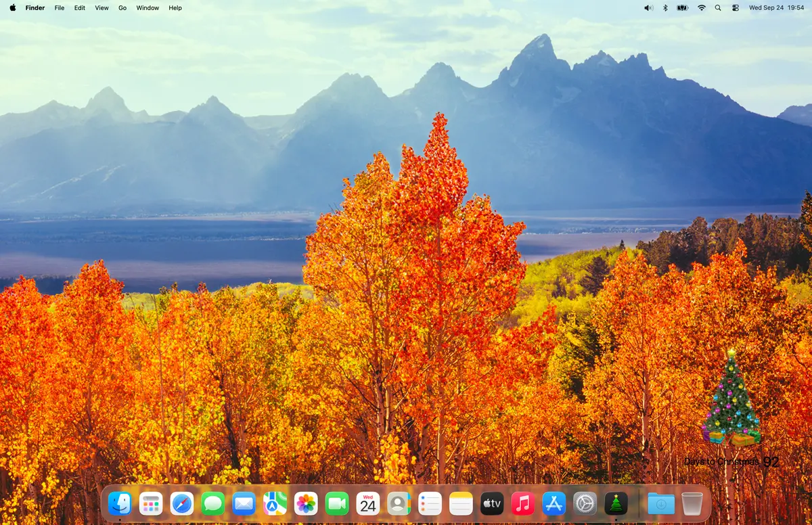The image size is (812, 525).
Task: Open the Apple TV app
Action: [x=492, y=503]
